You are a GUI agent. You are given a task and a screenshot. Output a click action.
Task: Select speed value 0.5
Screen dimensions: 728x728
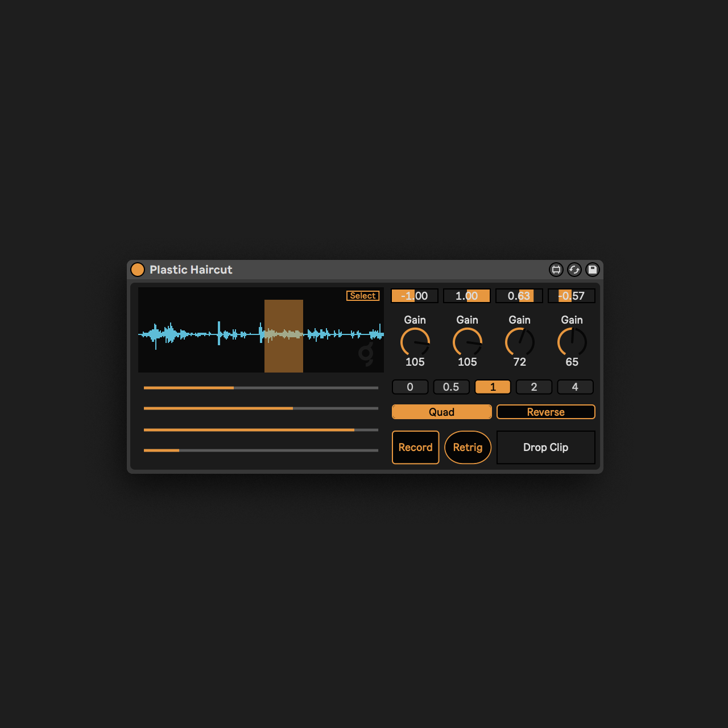pos(451,387)
